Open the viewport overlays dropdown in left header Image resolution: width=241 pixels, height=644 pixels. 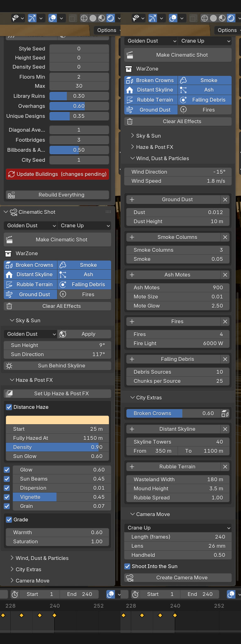[x=62, y=18]
